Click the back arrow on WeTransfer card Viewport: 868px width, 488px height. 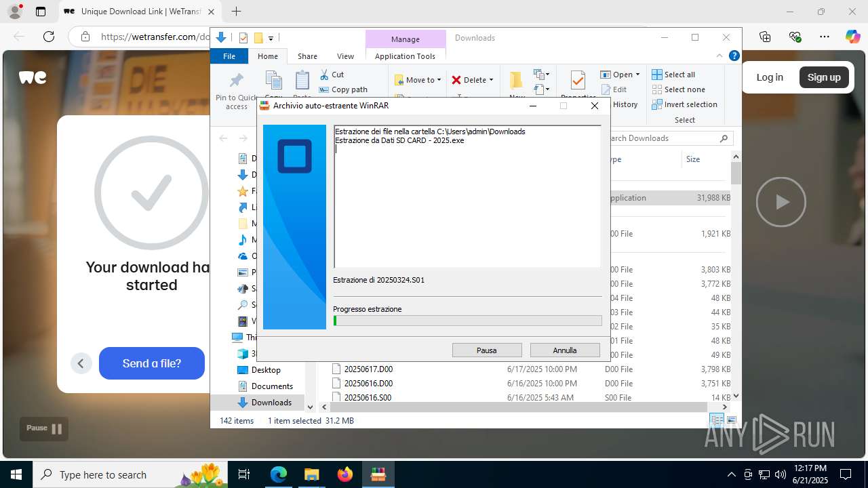81,363
